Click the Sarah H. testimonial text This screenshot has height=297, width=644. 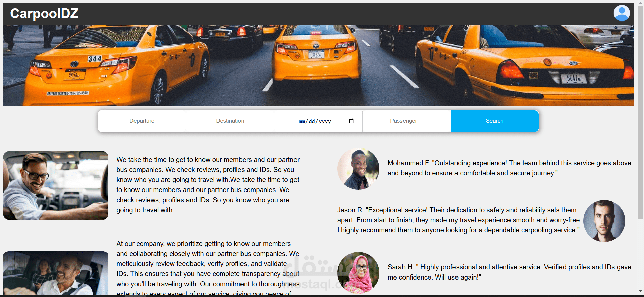coord(509,272)
